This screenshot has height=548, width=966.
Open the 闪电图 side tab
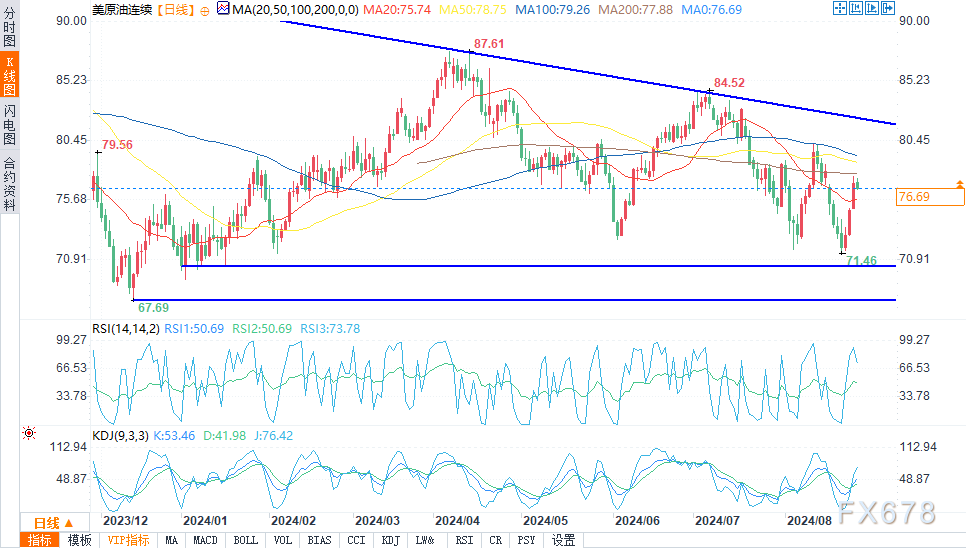tap(9, 124)
